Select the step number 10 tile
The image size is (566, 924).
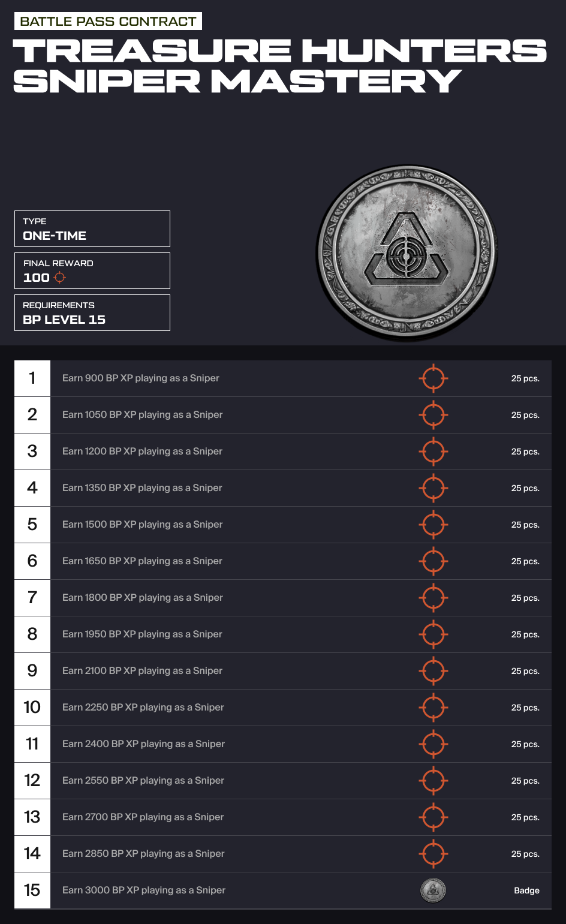(32, 708)
